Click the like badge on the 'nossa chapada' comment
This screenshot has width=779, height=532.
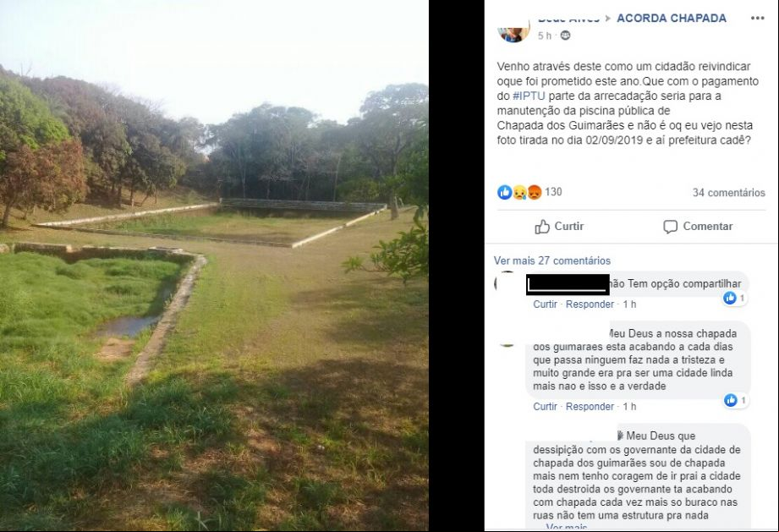point(735,400)
